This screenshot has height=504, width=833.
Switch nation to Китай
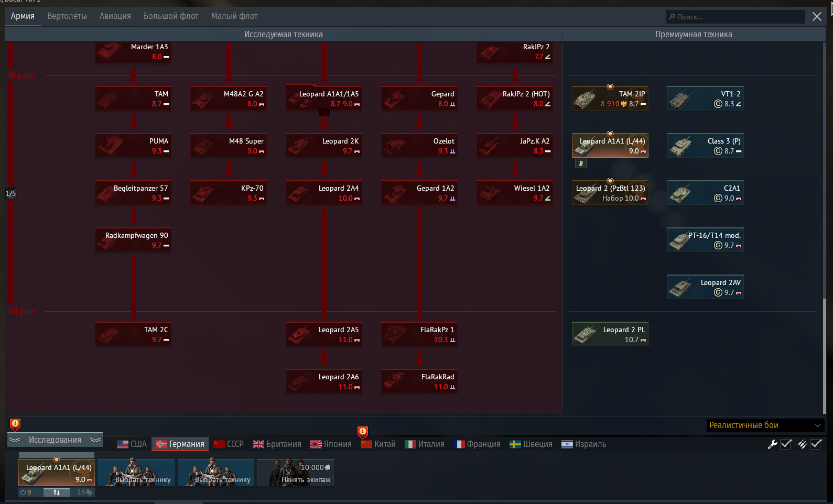[378, 444]
